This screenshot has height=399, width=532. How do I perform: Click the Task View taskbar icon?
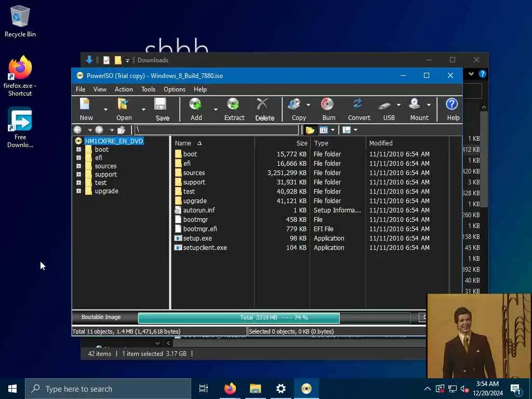(204, 389)
